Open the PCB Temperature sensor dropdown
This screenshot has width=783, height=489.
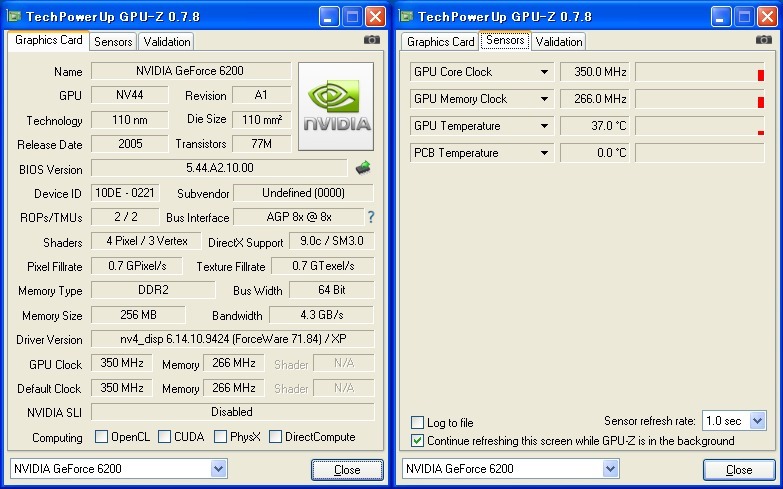click(x=544, y=153)
